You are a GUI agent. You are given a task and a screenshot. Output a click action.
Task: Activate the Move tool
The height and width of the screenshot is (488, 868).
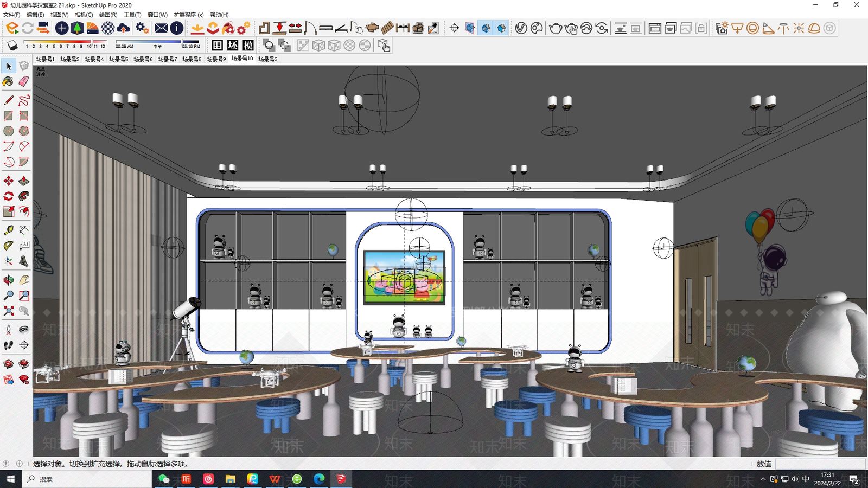(x=9, y=181)
